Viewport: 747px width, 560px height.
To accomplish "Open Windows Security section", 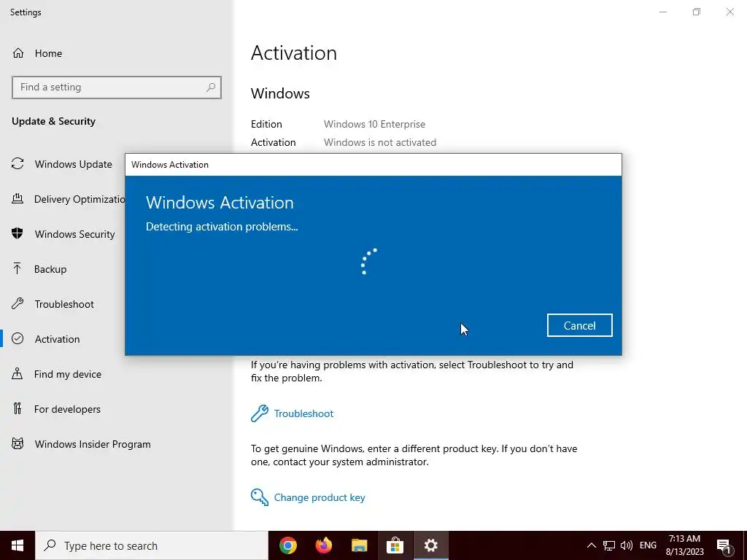I will [x=75, y=234].
